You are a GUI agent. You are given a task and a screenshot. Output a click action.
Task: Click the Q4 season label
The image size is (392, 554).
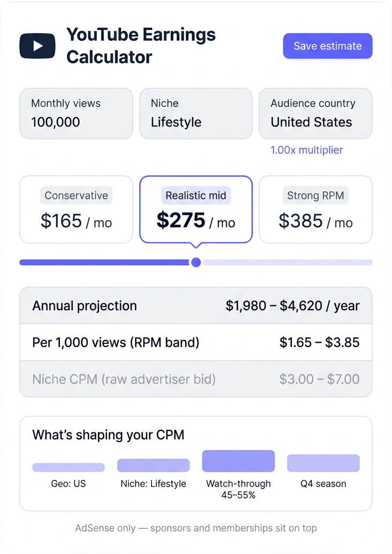[323, 484]
